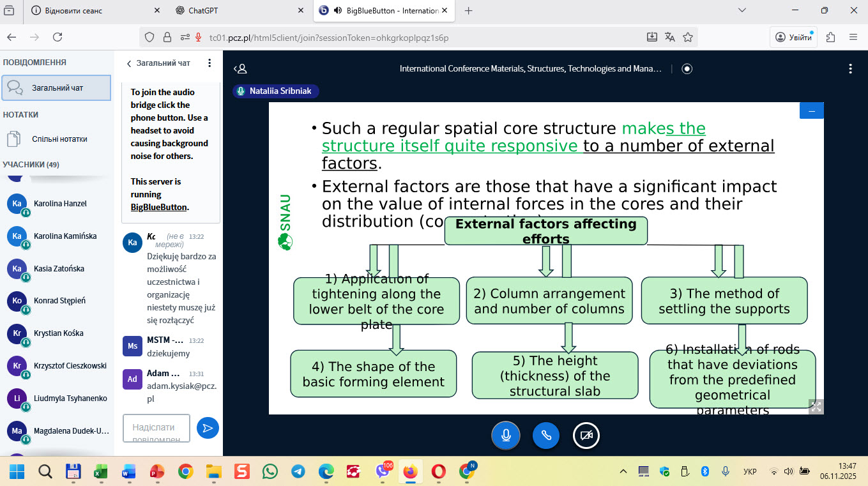Leave audio with the phone button
This screenshot has width=868, height=486.
546,436
